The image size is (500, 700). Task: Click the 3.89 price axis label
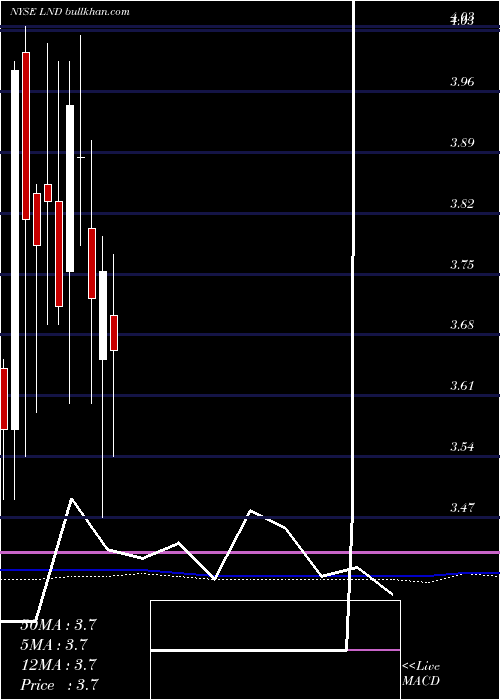pos(462,143)
